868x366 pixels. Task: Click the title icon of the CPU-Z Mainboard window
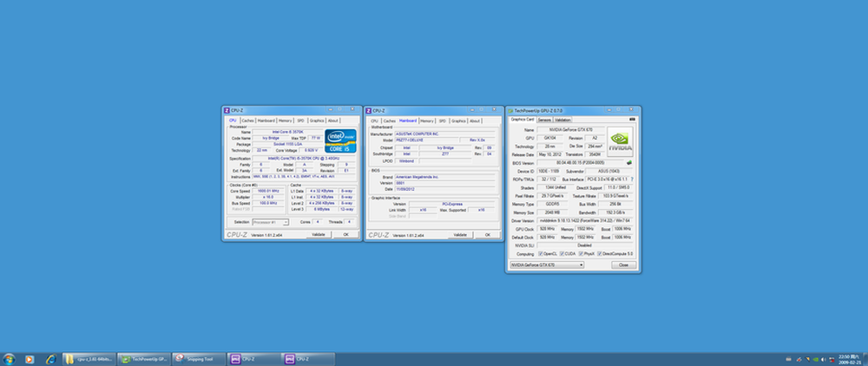click(x=369, y=110)
